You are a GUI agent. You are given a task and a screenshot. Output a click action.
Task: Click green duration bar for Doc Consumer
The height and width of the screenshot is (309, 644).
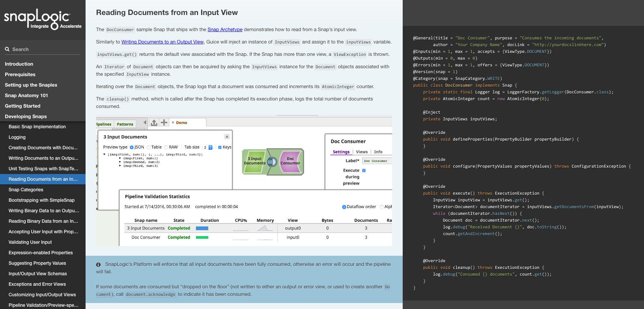pyautogui.click(x=202, y=237)
